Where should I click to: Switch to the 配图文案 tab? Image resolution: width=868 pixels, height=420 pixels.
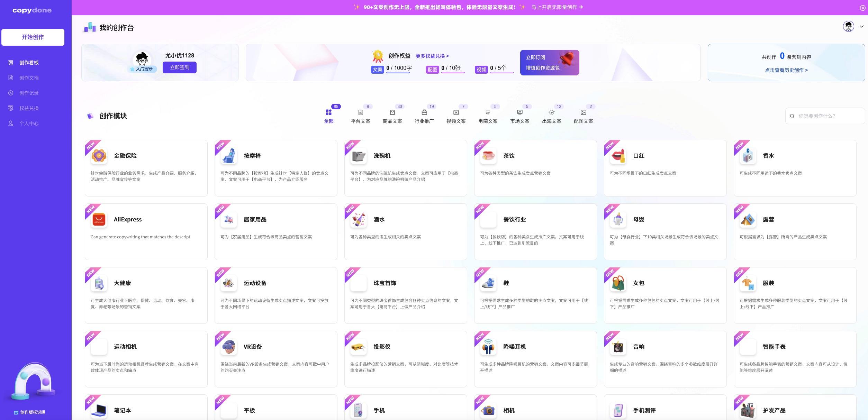pyautogui.click(x=584, y=116)
